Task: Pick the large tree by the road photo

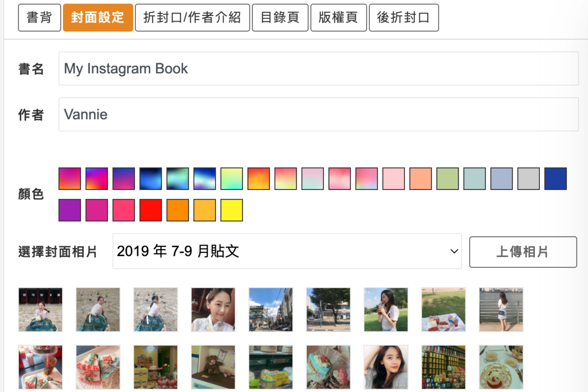Action: pos(328,310)
